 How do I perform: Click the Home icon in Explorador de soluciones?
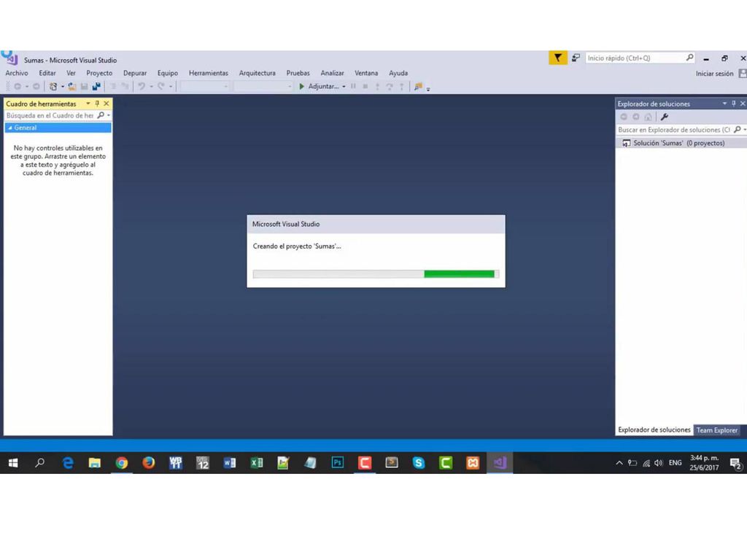click(x=648, y=117)
